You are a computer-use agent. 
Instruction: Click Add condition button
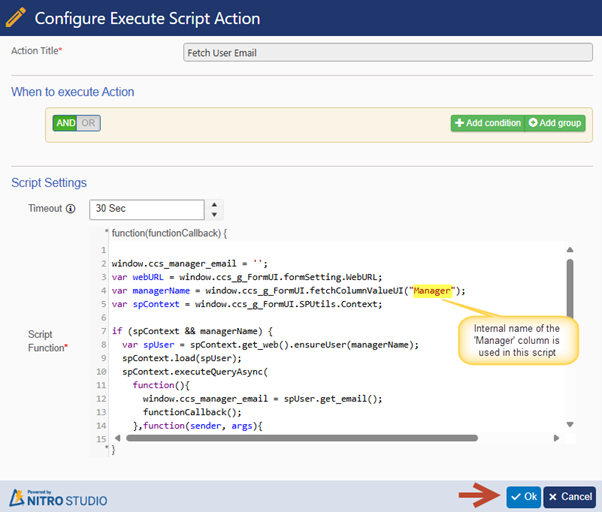coord(488,123)
